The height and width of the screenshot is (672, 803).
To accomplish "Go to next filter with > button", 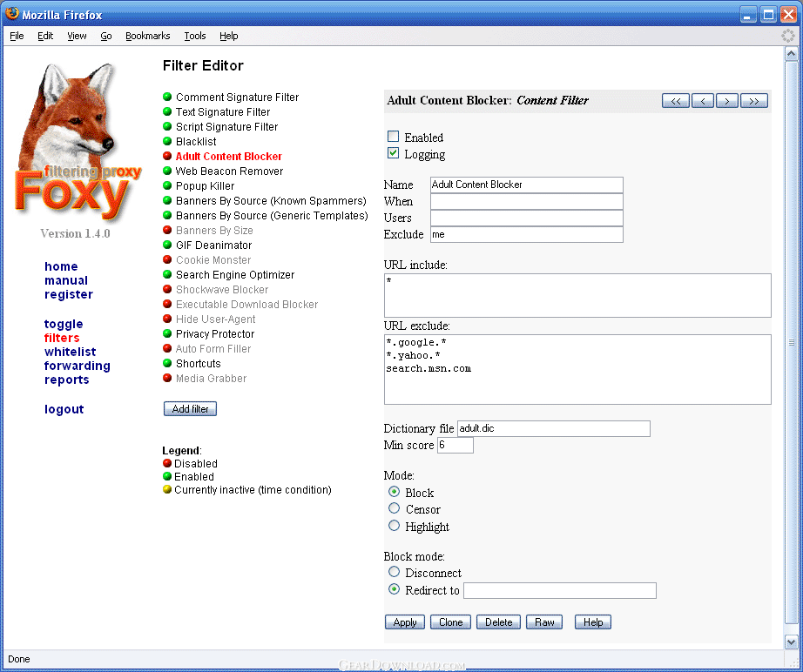I will click(726, 101).
